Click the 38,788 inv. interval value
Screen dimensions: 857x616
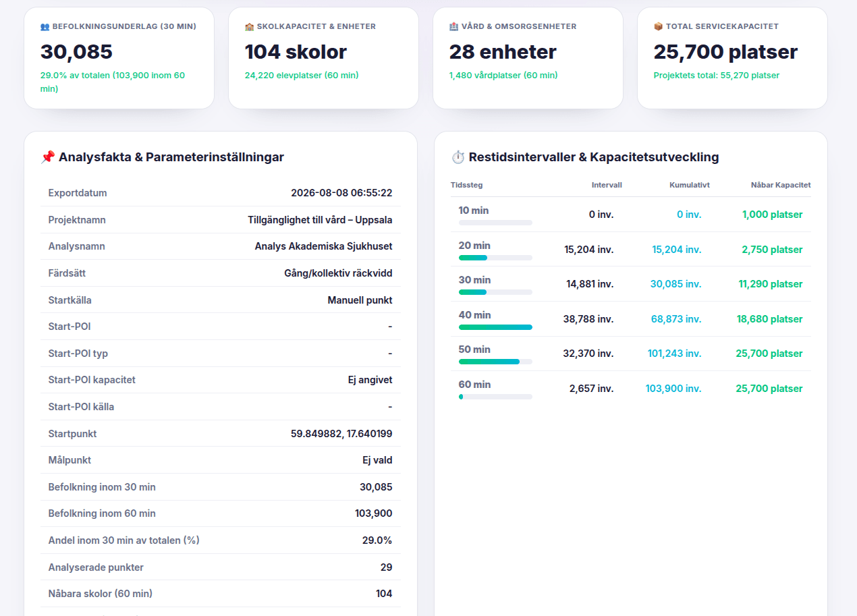[x=588, y=319]
